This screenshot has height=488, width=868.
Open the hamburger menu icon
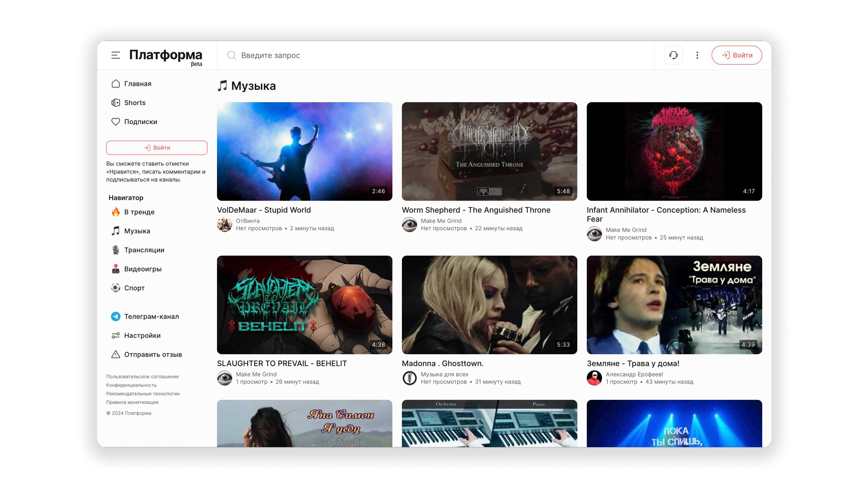click(116, 55)
